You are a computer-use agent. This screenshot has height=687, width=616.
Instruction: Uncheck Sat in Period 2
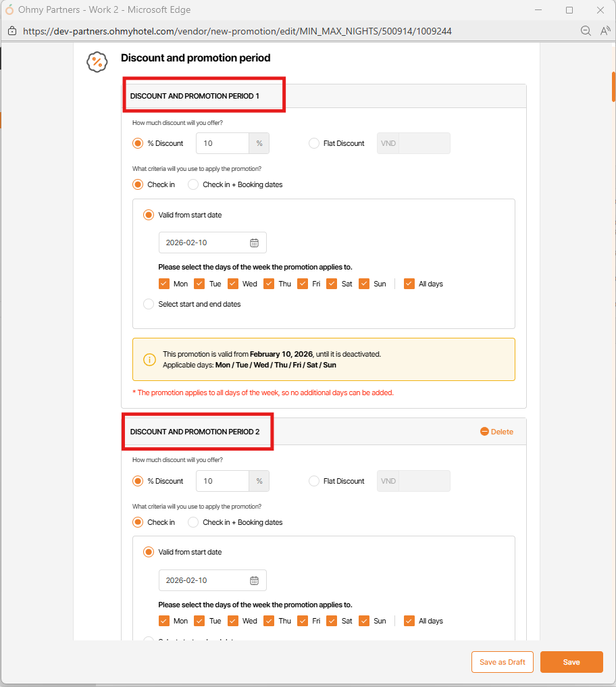(332, 621)
